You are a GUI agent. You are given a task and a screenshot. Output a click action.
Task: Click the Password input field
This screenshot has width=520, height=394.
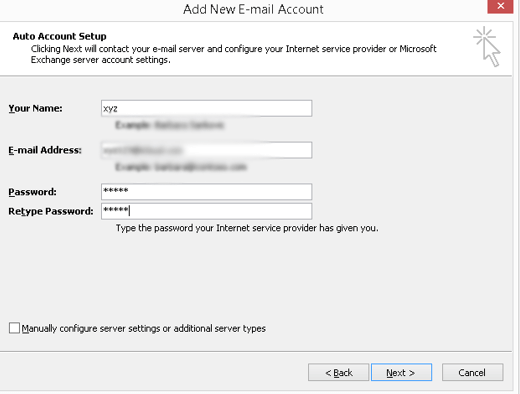(206, 192)
